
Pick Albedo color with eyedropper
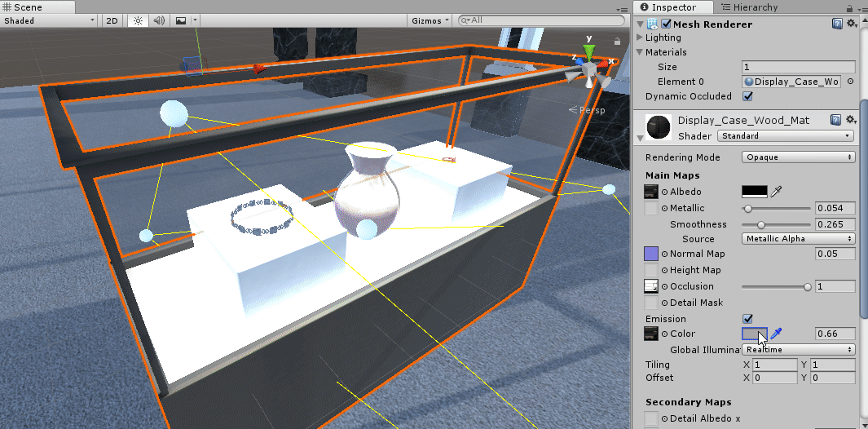(x=777, y=192)
